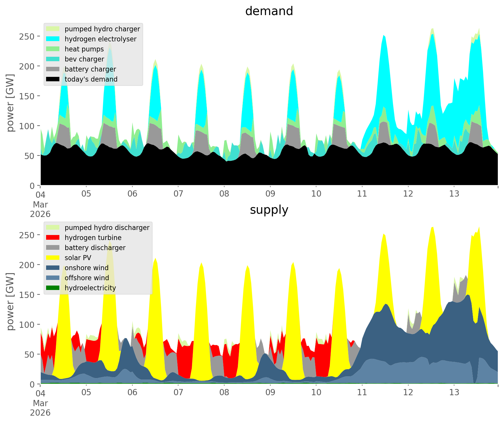Click the hydrogen turbine red legend swatch
The height and width of the screenshot is (423, 504).
(53, 238)
